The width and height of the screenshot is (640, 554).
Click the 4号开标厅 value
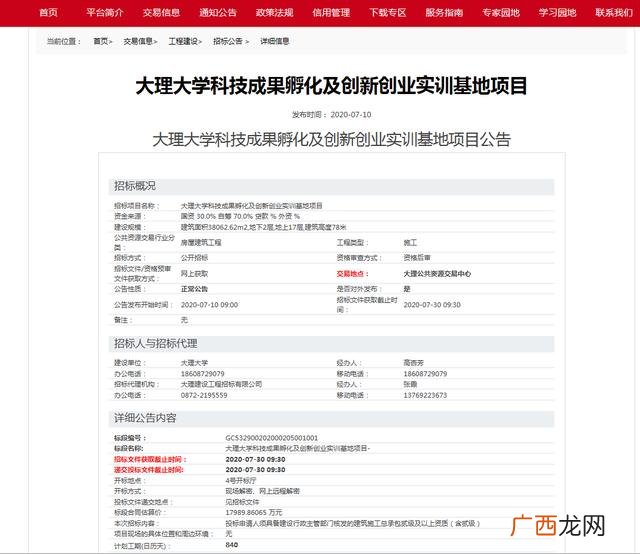point(240,481)
